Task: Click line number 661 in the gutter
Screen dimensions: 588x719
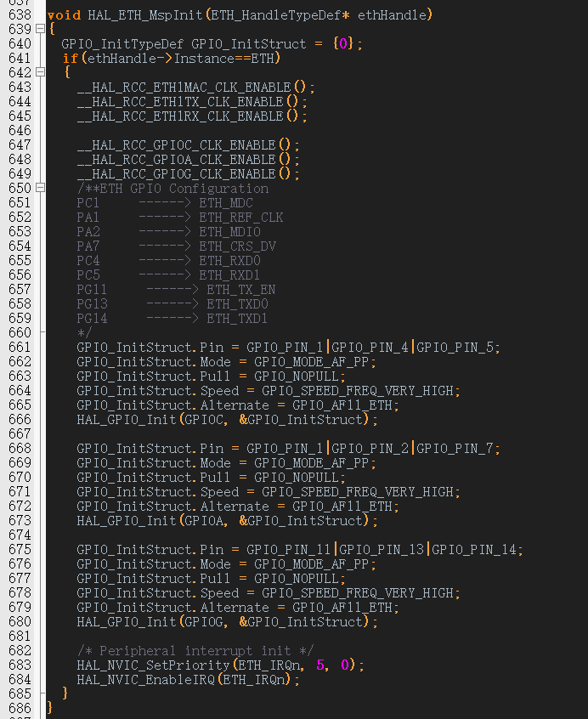Action: click(20, 347)
